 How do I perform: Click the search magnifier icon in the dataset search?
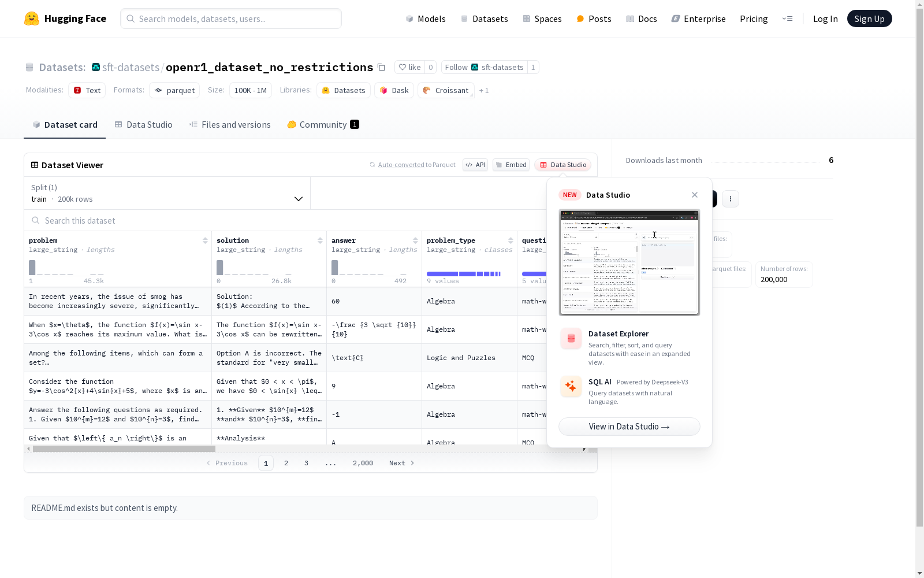tap(36, 221)
